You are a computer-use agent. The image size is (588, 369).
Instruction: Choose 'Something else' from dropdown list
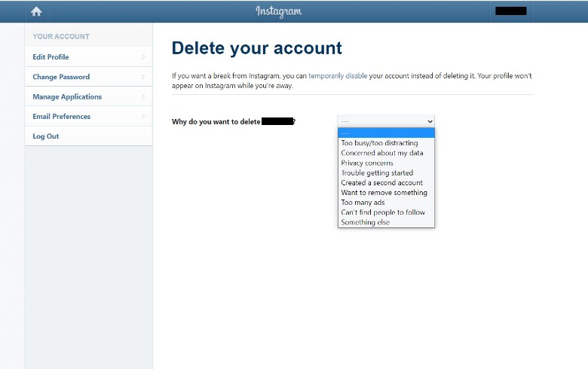pos(366,222)
